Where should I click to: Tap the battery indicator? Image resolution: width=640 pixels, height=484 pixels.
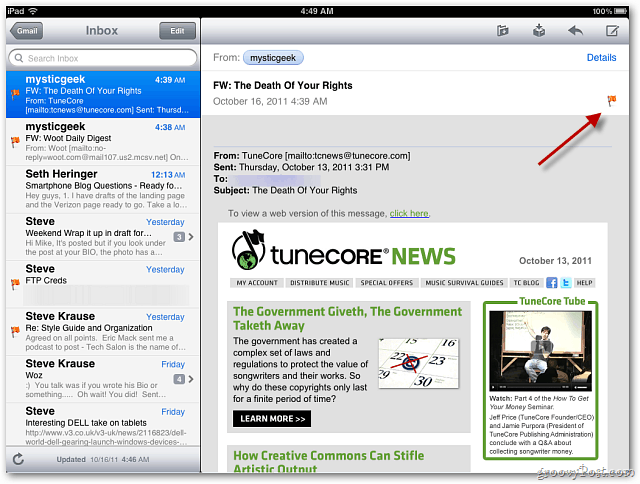pos(620,11)
